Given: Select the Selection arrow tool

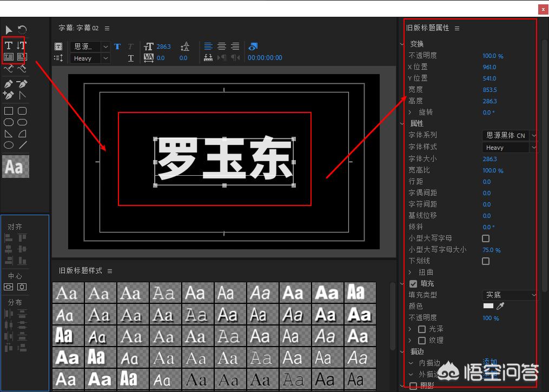Looking at the screenshot, I should (x=8, y=30).
